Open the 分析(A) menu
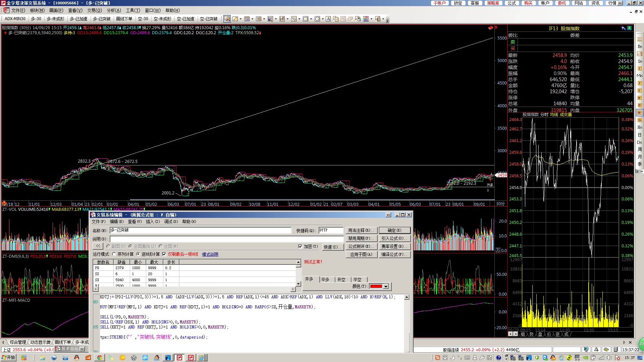The image size is (644, 362). click(x=114, y=10)
